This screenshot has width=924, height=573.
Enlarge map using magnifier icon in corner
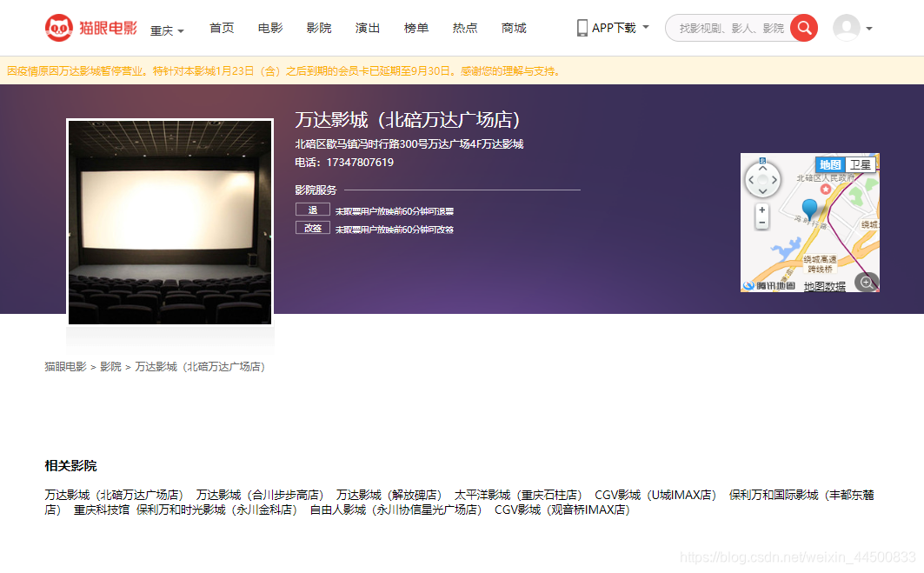point(867,283)
